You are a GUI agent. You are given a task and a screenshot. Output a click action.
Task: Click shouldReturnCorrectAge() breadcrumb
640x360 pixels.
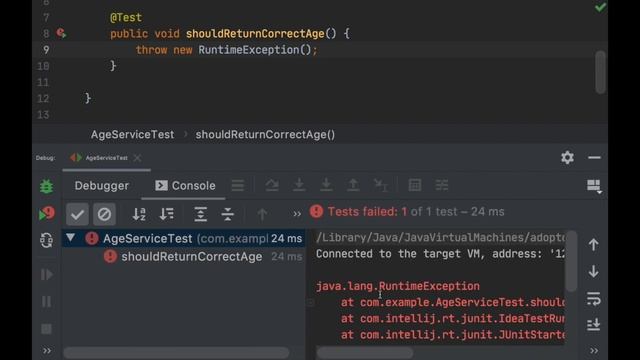click(265, 135)
